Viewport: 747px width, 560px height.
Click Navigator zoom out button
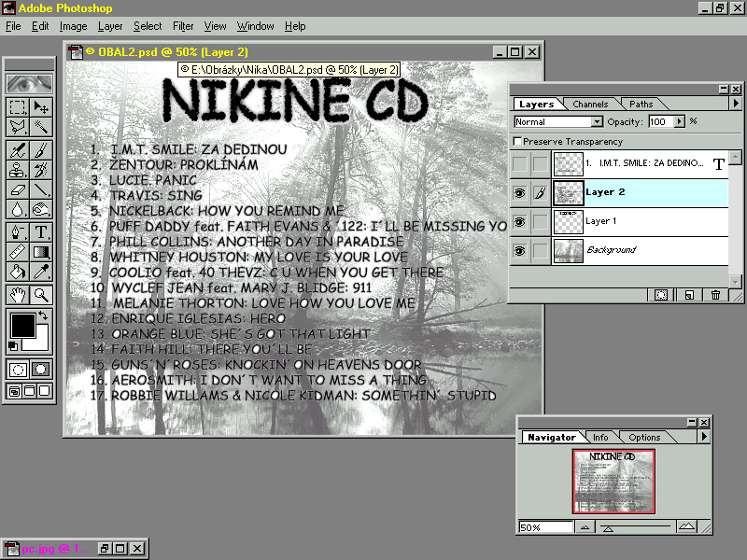585,526
